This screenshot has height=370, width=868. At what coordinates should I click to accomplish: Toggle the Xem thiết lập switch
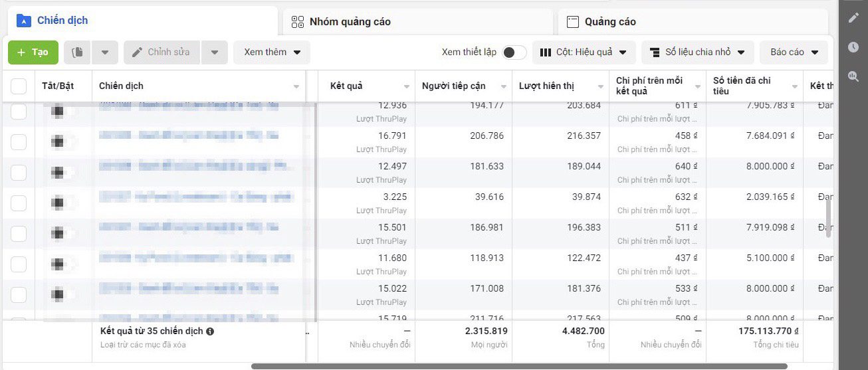pyautogui.click(x=514, y=52)
